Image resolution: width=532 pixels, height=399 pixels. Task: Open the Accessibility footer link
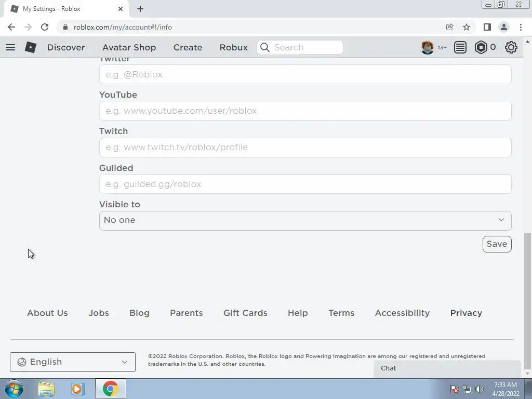(x=403, y=313)
